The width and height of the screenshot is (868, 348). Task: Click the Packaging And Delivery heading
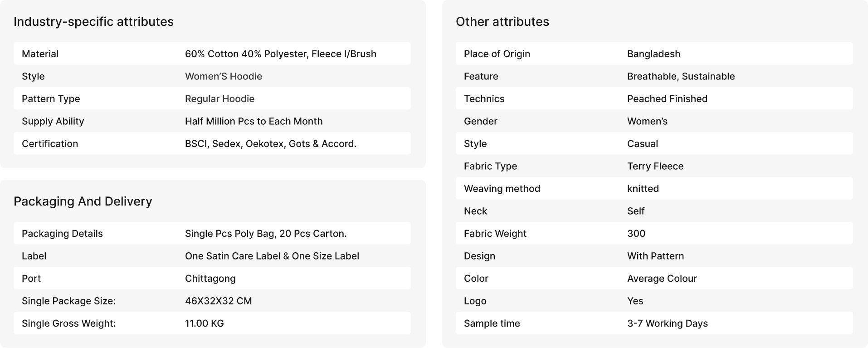click(x=83, y=201)
